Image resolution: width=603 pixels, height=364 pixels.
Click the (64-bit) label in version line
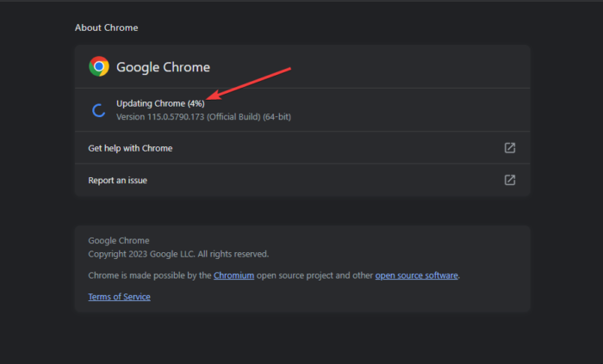(x=277, y=116)
